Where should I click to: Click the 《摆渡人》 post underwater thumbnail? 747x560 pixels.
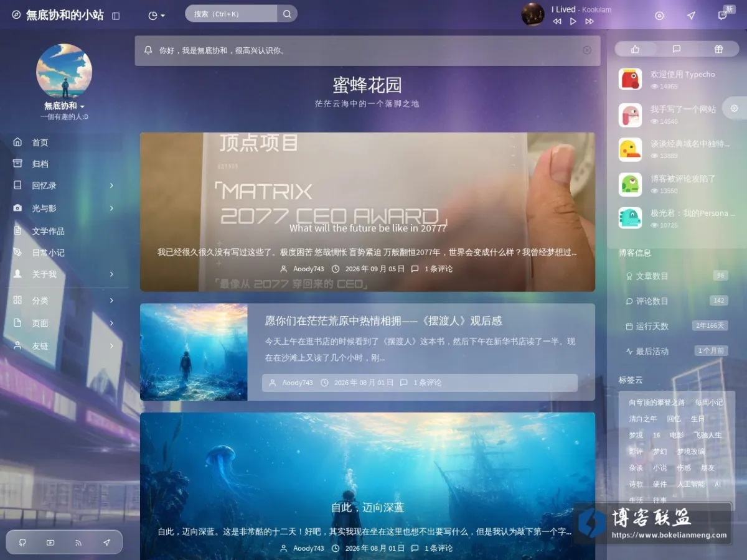tap(194, 352)
